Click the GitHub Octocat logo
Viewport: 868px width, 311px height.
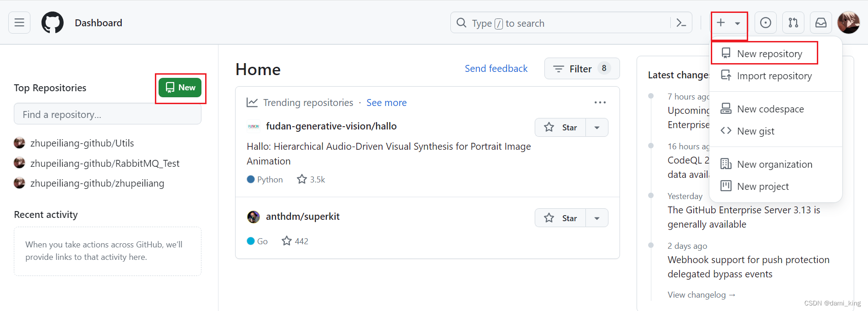click(x=53, y=23)
